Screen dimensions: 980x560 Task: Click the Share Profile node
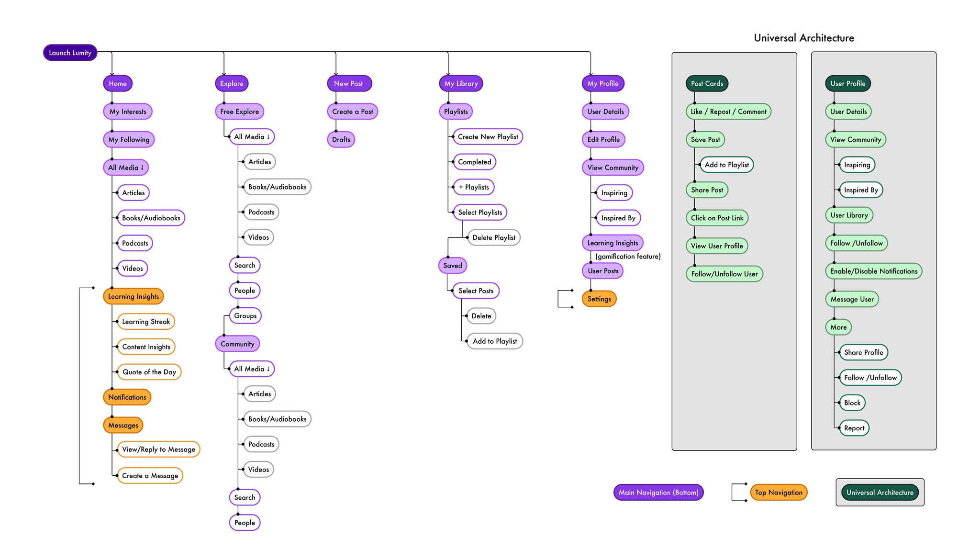coord(864,352)
